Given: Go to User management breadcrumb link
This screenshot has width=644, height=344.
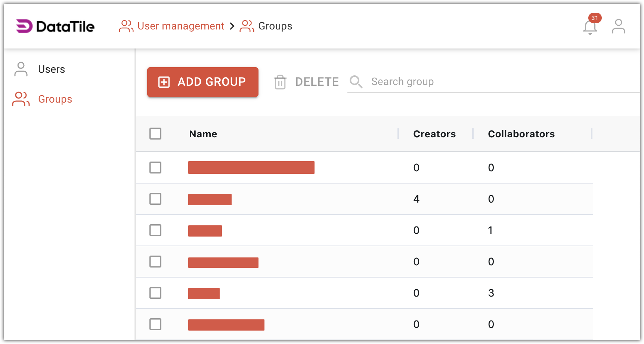Looking at the screenshot, I should (x=181, y=26).
